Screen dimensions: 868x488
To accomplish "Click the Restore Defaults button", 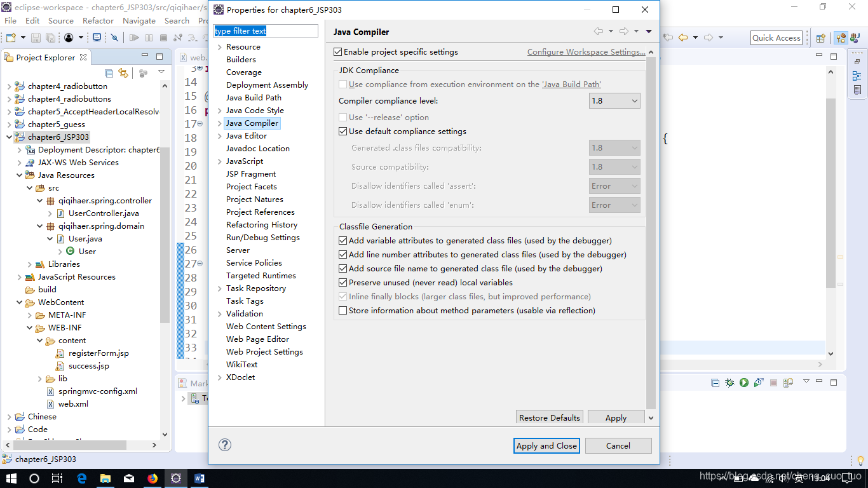I will (x=550, y=417).
